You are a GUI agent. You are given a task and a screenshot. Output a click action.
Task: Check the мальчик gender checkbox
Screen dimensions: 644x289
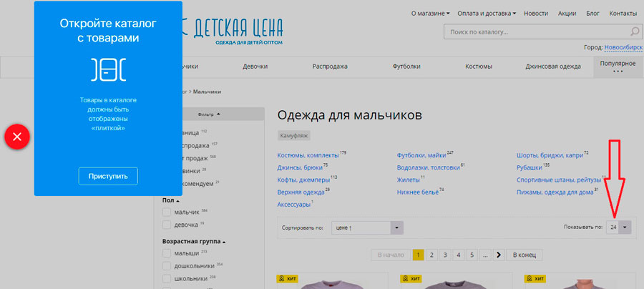click(167, 212)
